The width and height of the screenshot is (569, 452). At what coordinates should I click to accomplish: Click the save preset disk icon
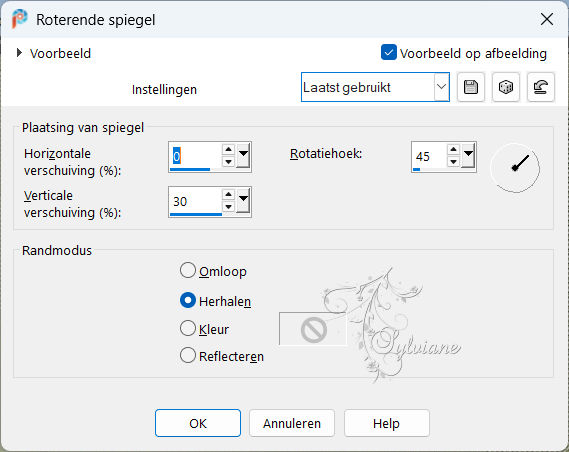[471, 87]
